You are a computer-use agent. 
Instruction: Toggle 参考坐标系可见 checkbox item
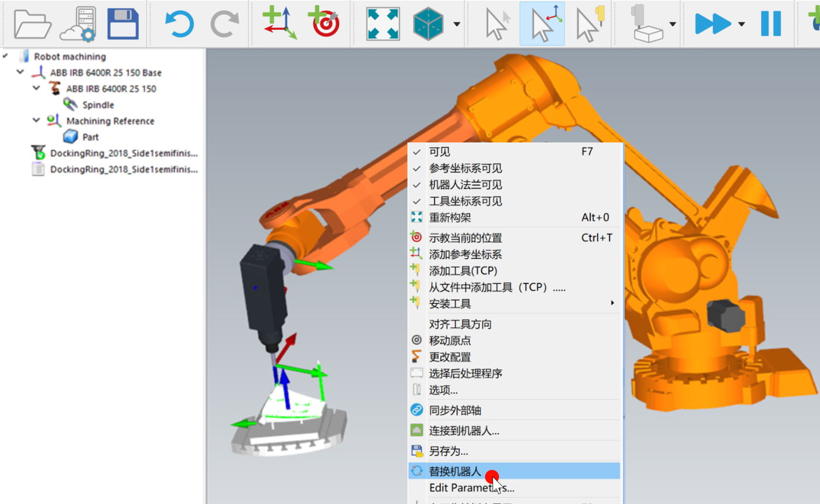point(465,169)
